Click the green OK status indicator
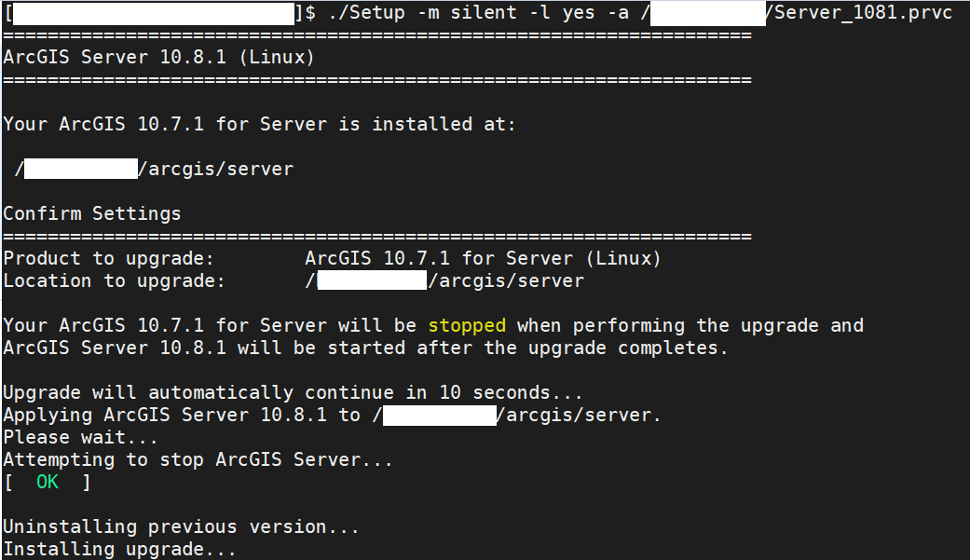This screenshot has height=560, width=970. coord(48,483)
